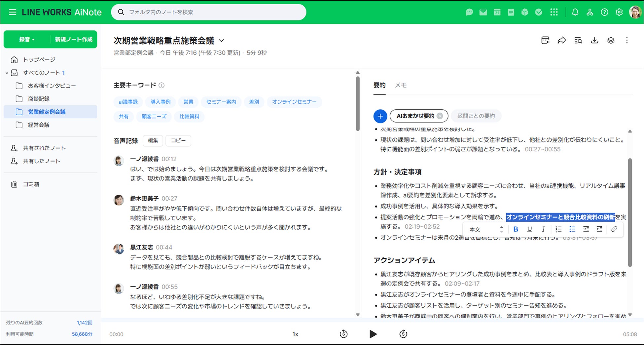This screenshot has width=644, height=345.
Task: Decrease indent of selected text
Action: point(599,229)
